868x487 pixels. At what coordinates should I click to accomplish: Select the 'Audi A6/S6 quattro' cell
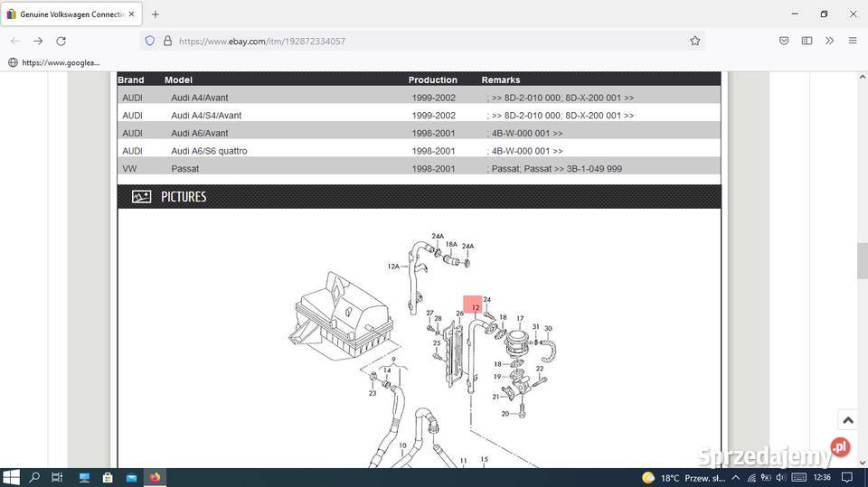pyautogui.click(x=209, y=151)
